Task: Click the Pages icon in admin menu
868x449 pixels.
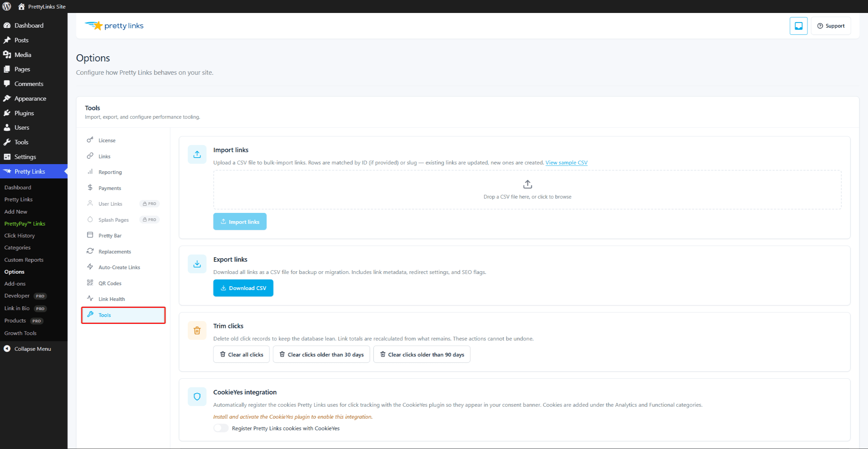Action: coord(7,69)
